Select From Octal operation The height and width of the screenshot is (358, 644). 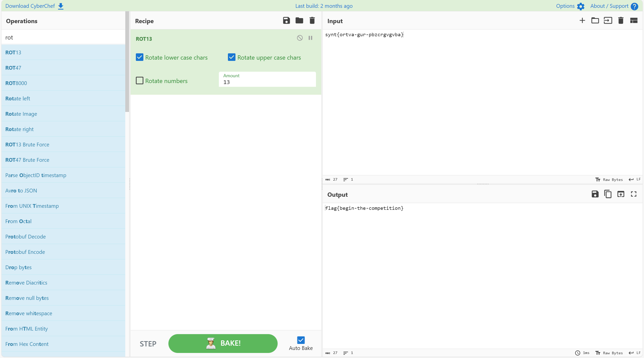tap(63, 221)
